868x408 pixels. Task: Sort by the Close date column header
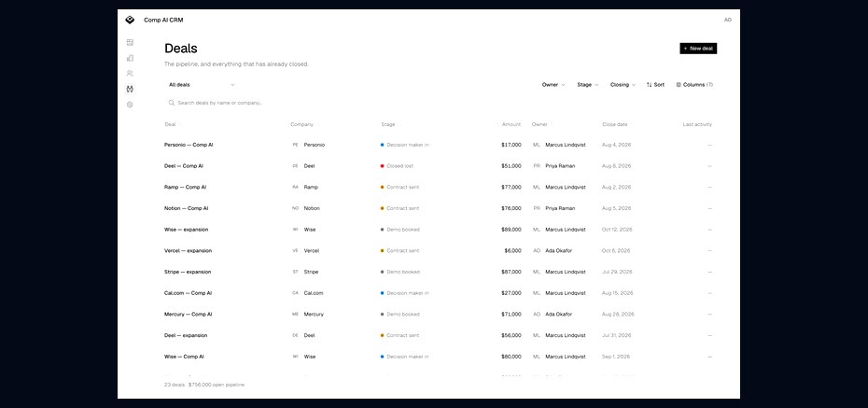click(614, 124)
